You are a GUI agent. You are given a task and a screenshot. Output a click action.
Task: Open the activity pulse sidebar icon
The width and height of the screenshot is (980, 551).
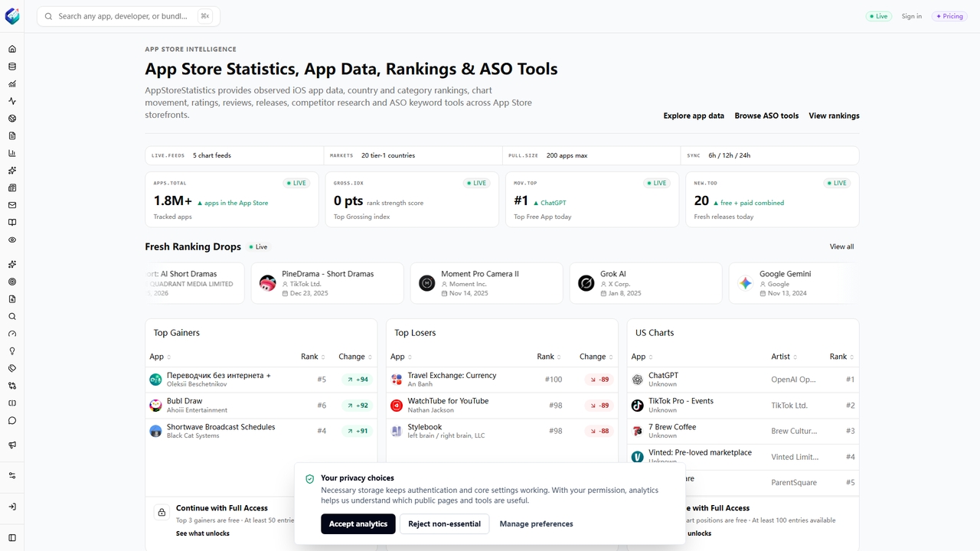pos(11,101)
